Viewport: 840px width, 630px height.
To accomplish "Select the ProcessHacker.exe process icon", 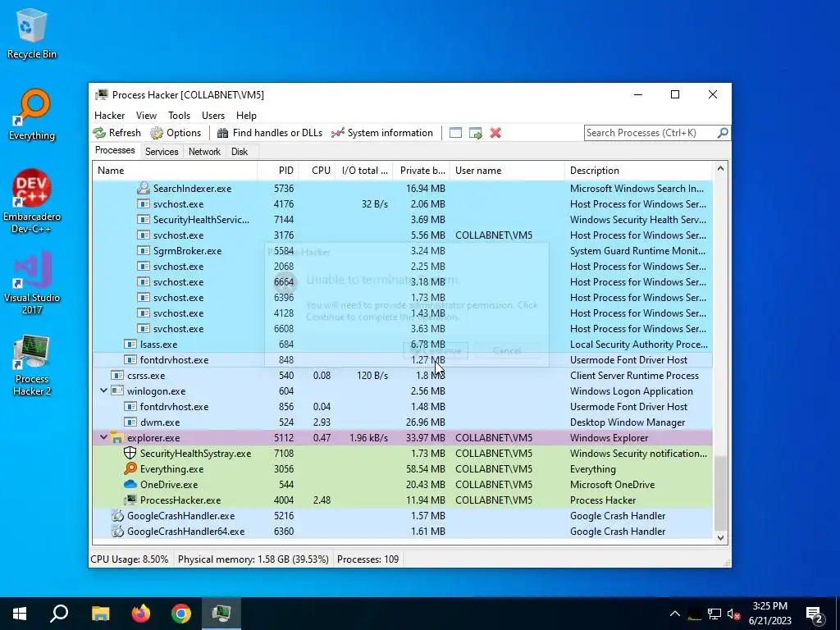I will click(130, 500).
